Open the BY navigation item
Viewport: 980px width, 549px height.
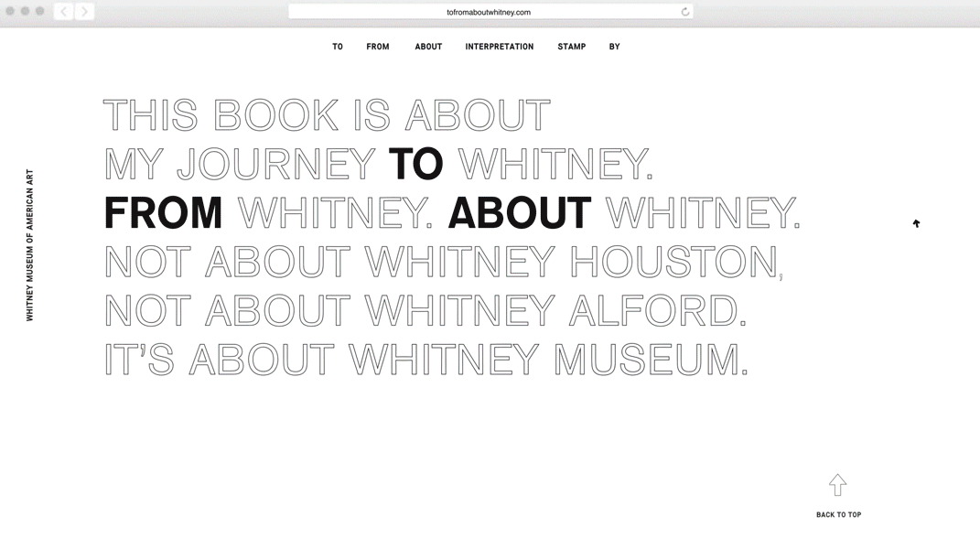coord(614,47)
